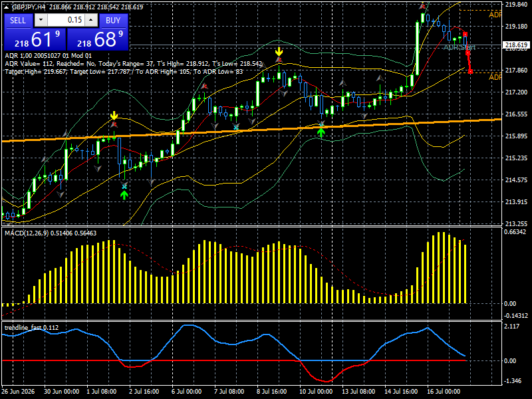Select the yellow down arrow near 1 Jul
Screen dimensions: 532x399
[114, 116]
